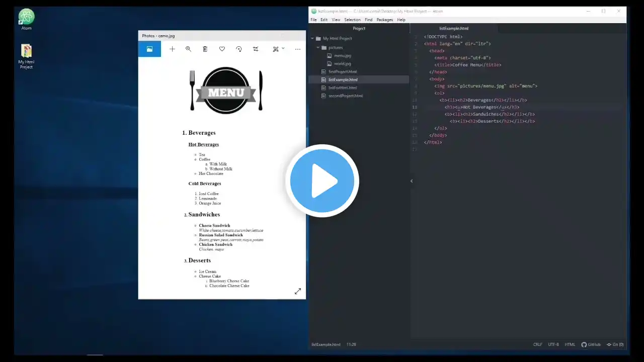The image size is (644, 362).
Task: Select listExample.html in the project tree
Action: point(343,79)
